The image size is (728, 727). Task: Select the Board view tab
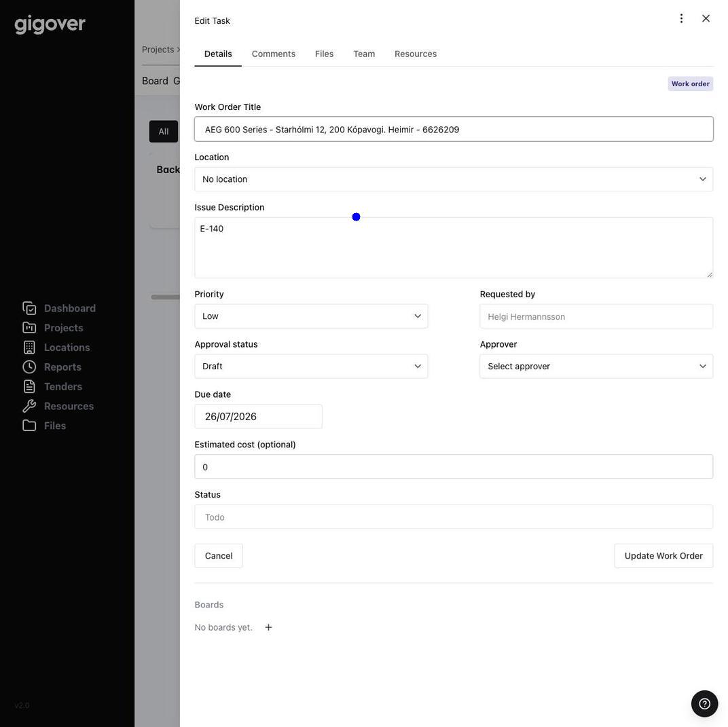tap(155, 81)
